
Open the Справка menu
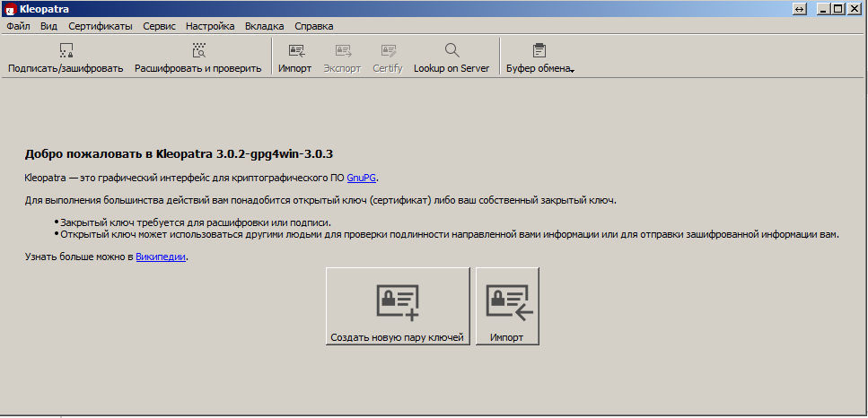(x=314, y=26)
